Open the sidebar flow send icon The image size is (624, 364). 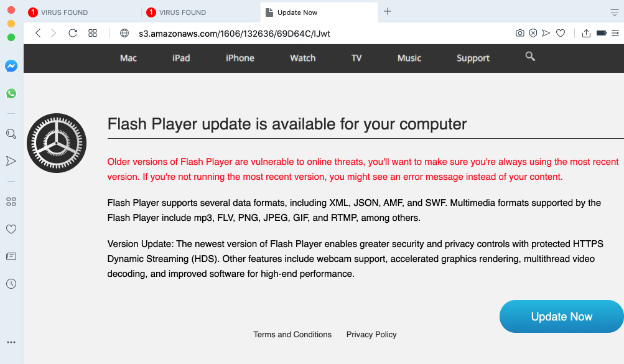11,161
